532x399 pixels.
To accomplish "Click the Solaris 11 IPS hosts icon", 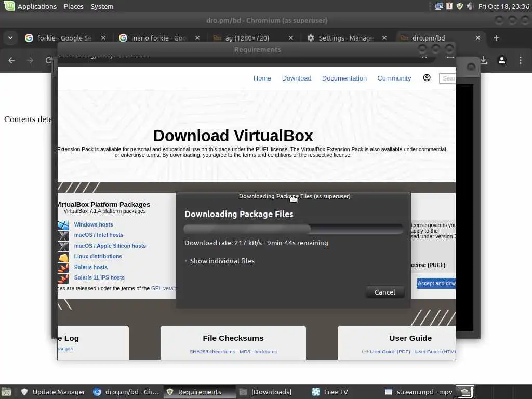I will click(x=63, y=278).
